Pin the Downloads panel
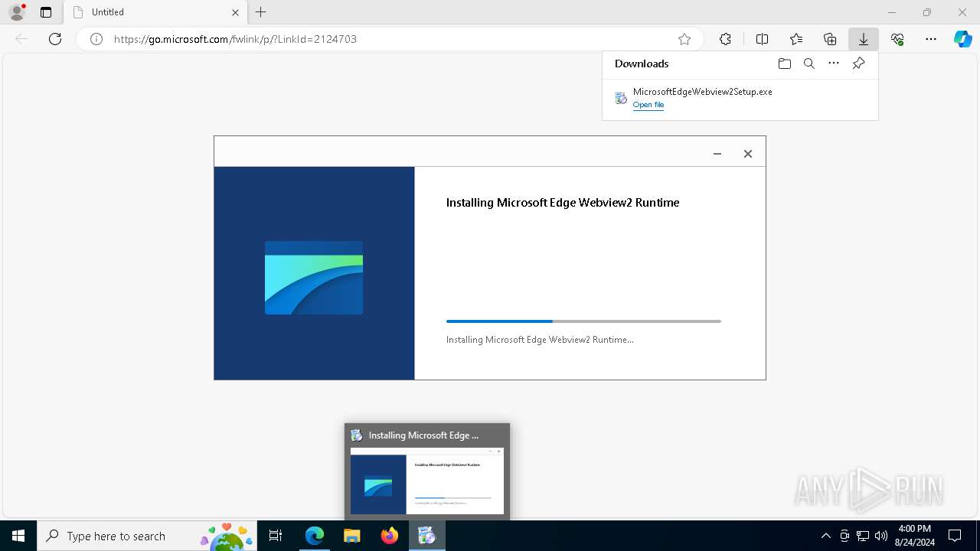 coord(858,64)
